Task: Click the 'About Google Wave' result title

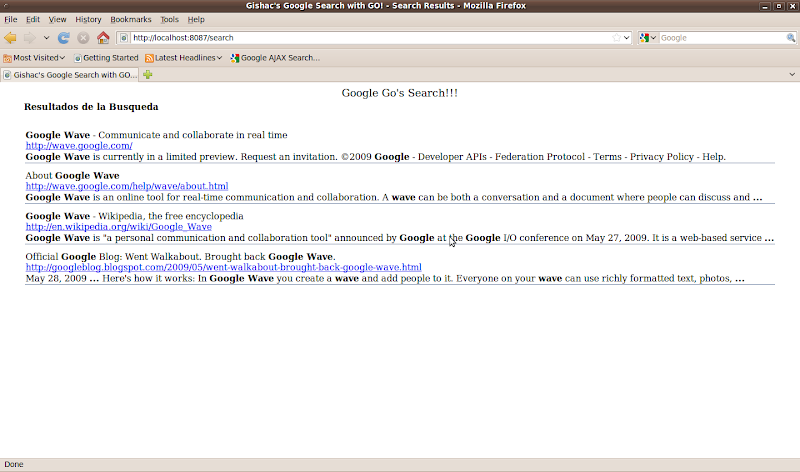Action: point(72,176)
